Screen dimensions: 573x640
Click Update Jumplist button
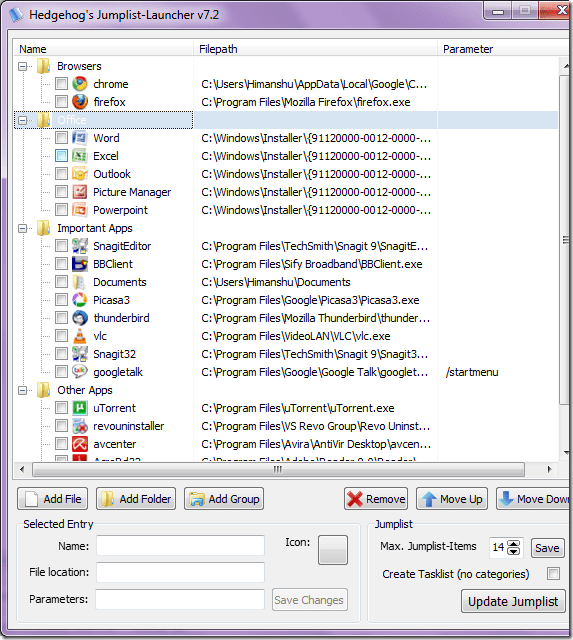tap(513, 601)
